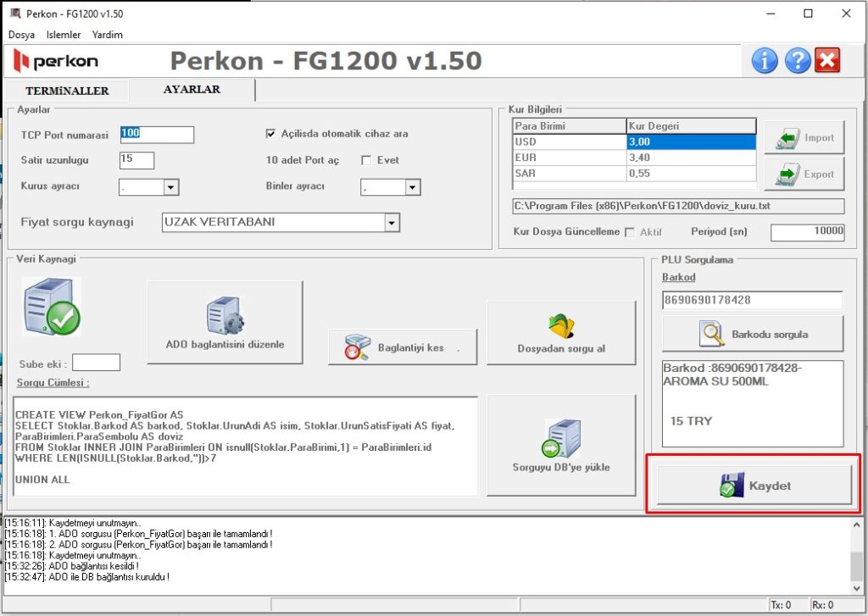Select SAR row in currency table
Screen dimensions: 868x616
pos(634,173)
